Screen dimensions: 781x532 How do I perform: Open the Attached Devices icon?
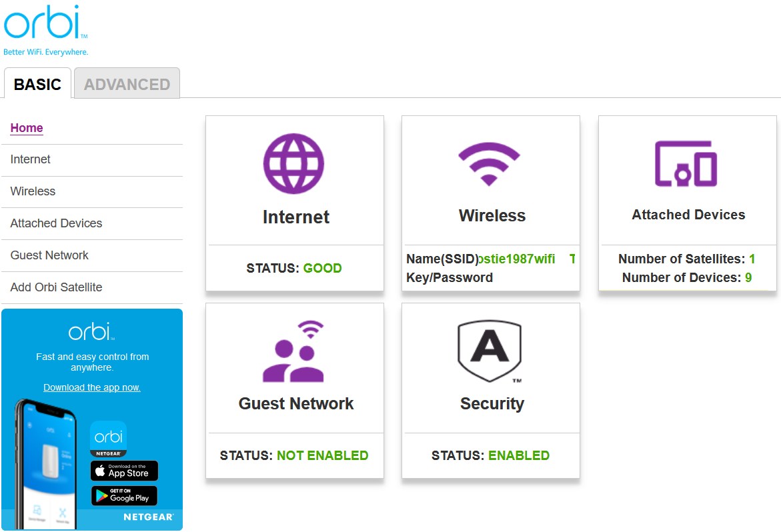[x=686, y=164]
